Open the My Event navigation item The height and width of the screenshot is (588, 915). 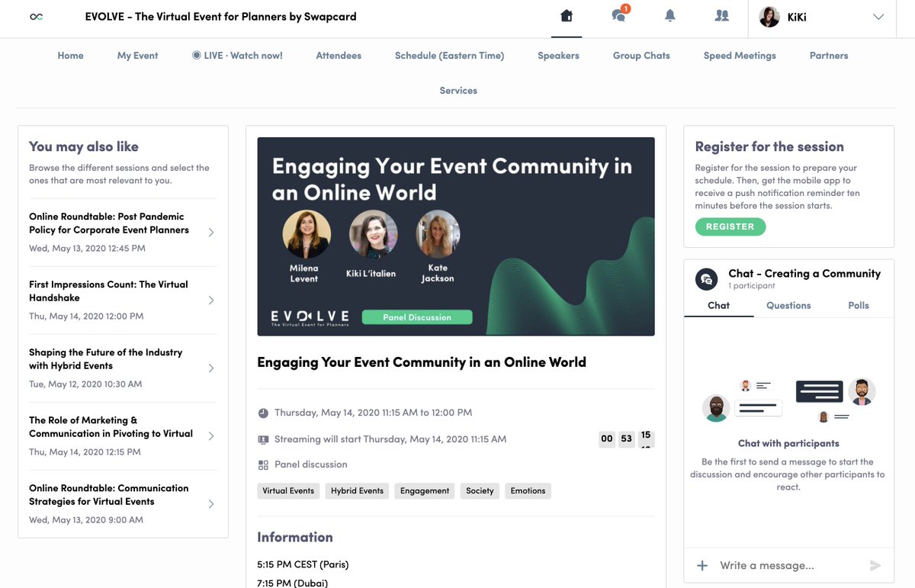137,56
